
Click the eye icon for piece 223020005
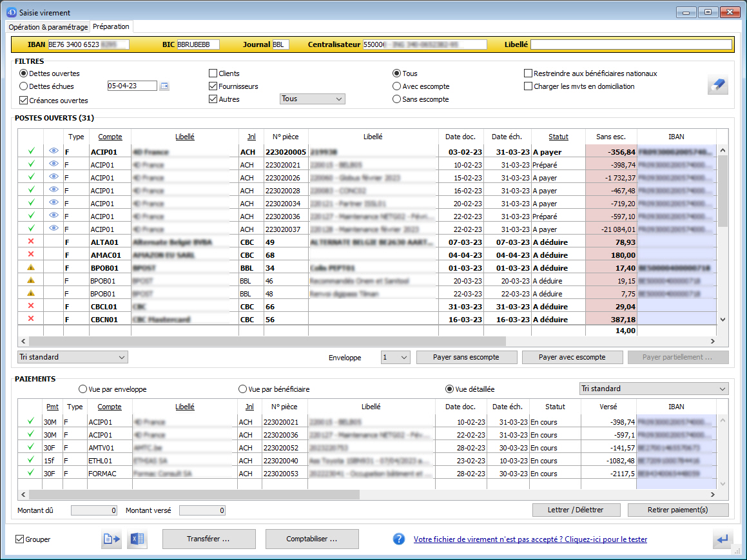[x=53, y=152]
